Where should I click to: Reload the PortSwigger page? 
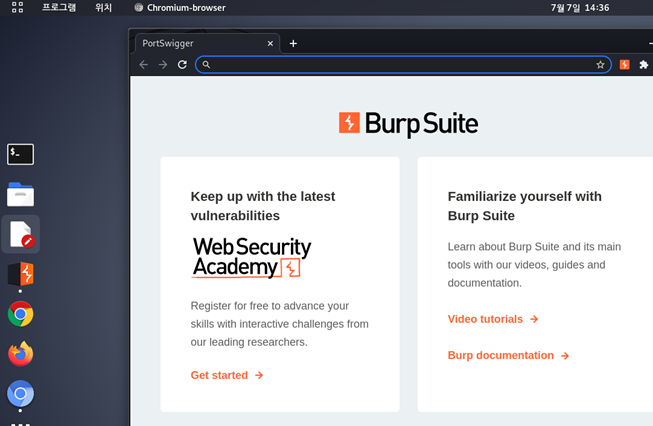click(x=182, y=65)
